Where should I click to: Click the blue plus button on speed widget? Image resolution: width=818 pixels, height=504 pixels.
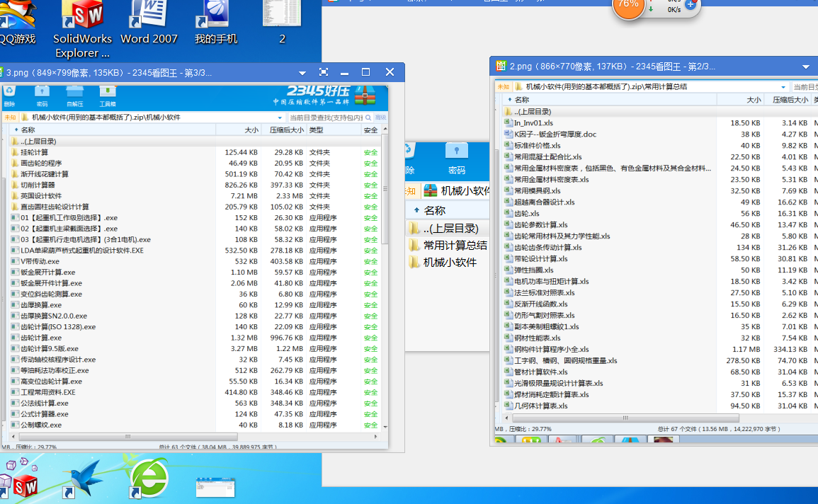point(690,4)
